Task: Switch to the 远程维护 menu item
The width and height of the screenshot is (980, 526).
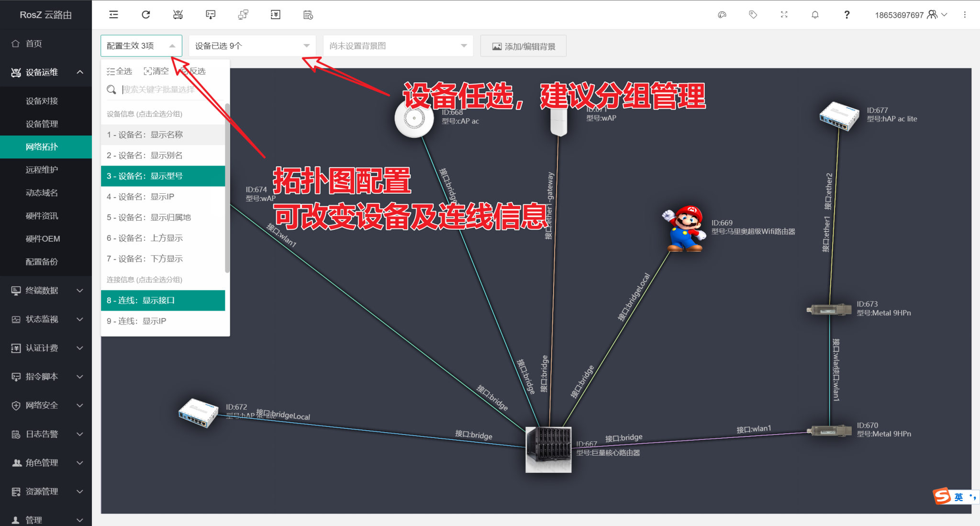Action: (42, 169)
